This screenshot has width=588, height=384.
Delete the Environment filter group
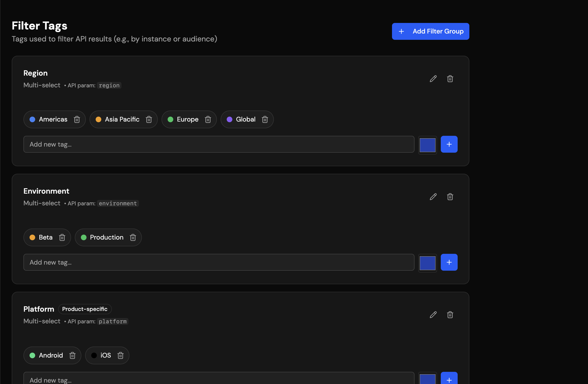450,196
